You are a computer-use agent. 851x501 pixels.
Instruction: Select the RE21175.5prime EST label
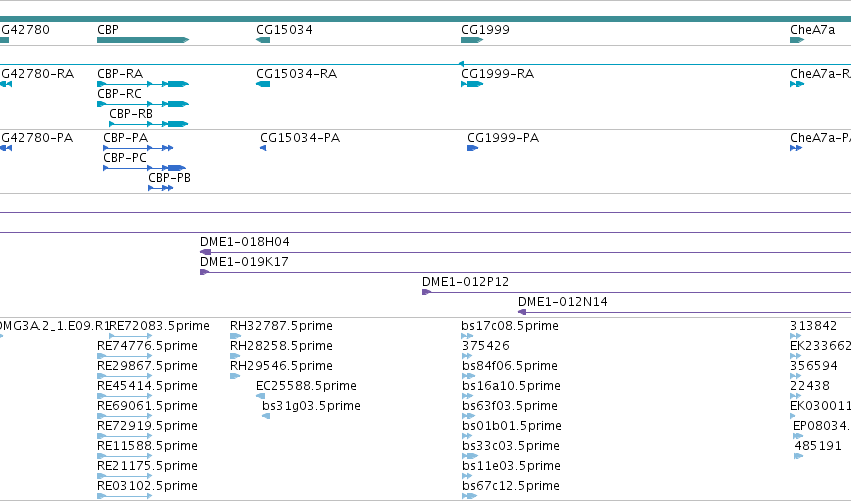click(x=147, y=466)
